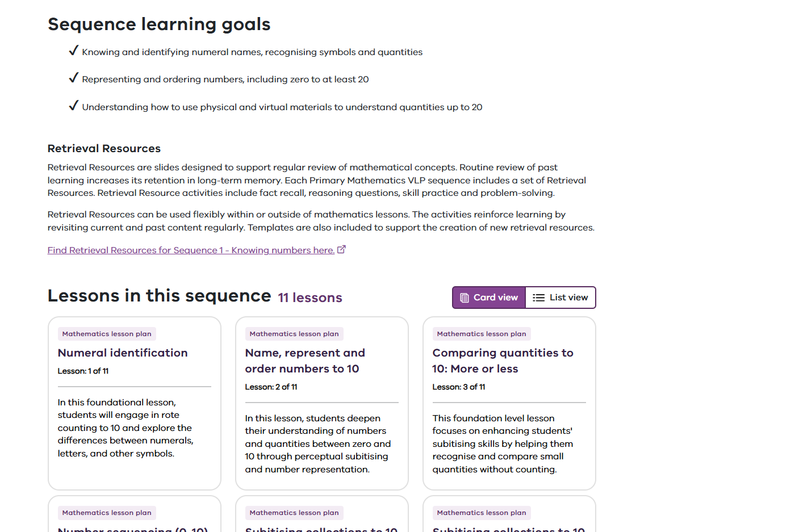Click 'Mathematics lesson plan' tag on Numeral identification card
Screen dimensions: 799x532
click(107, 334)
